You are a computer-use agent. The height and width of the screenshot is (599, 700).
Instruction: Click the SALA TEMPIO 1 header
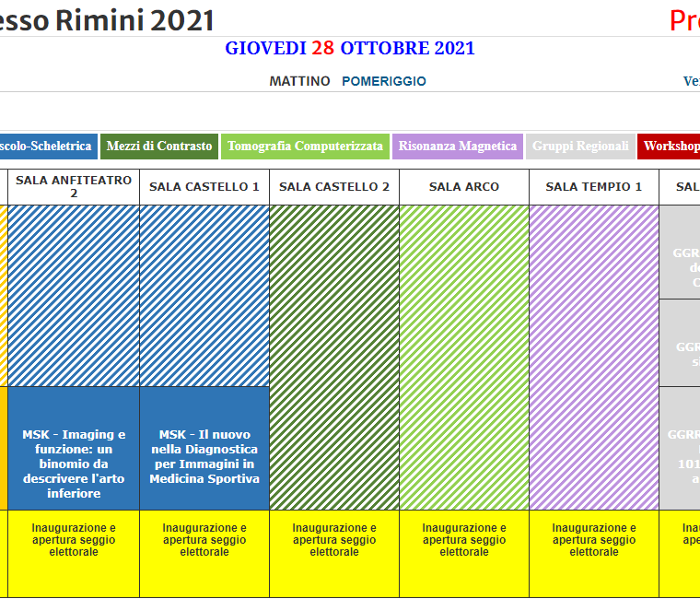point(594,186)
